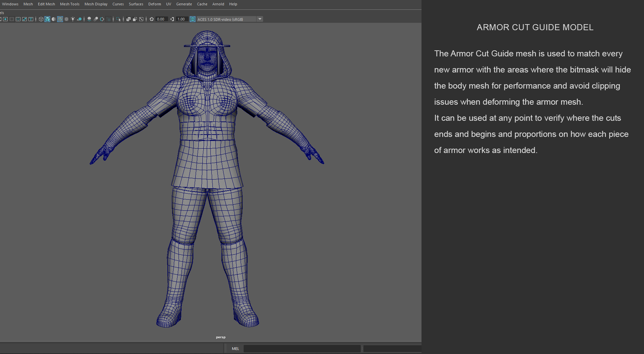The height and width of the screenshot is (354, 644).
Task: Open the Help menu
Action: tap(233, 4)
